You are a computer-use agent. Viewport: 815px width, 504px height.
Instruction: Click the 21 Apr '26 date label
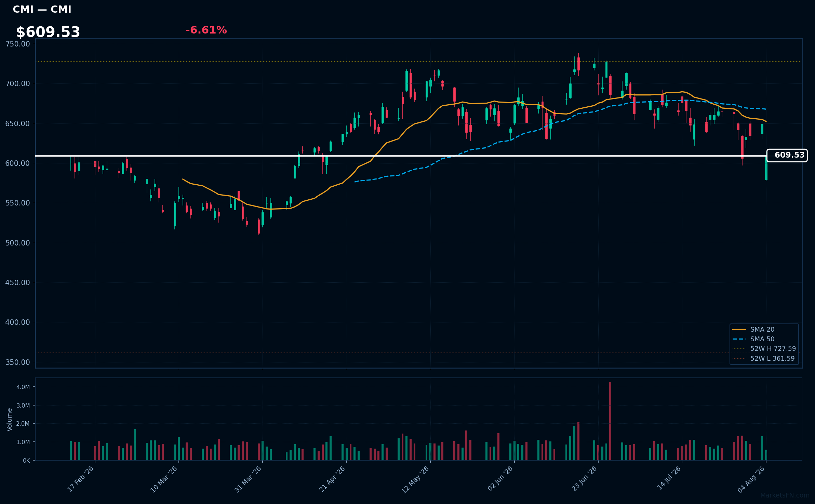[332, 479]
